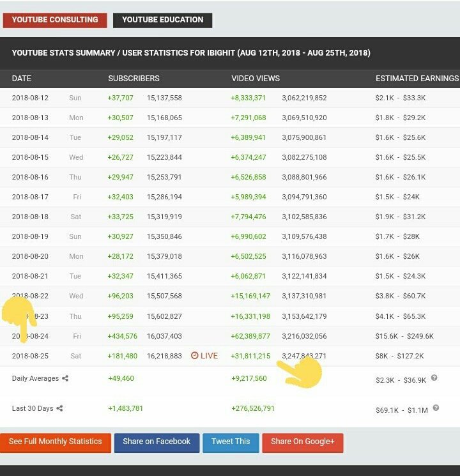Click the Tweet This button
This screenshot has height=476, width=460.
(x=231, y=443)
